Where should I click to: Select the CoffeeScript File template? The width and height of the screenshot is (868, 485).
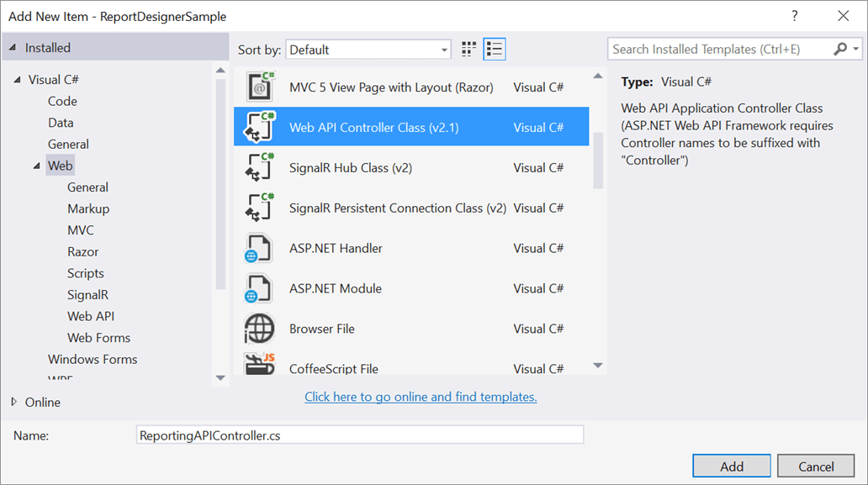click(411, 363)
